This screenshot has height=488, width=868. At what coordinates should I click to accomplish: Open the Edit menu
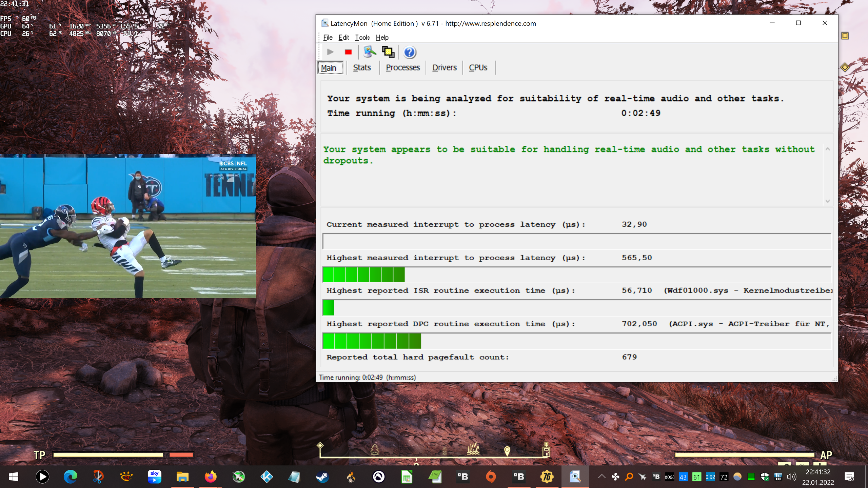coord(343,37)
